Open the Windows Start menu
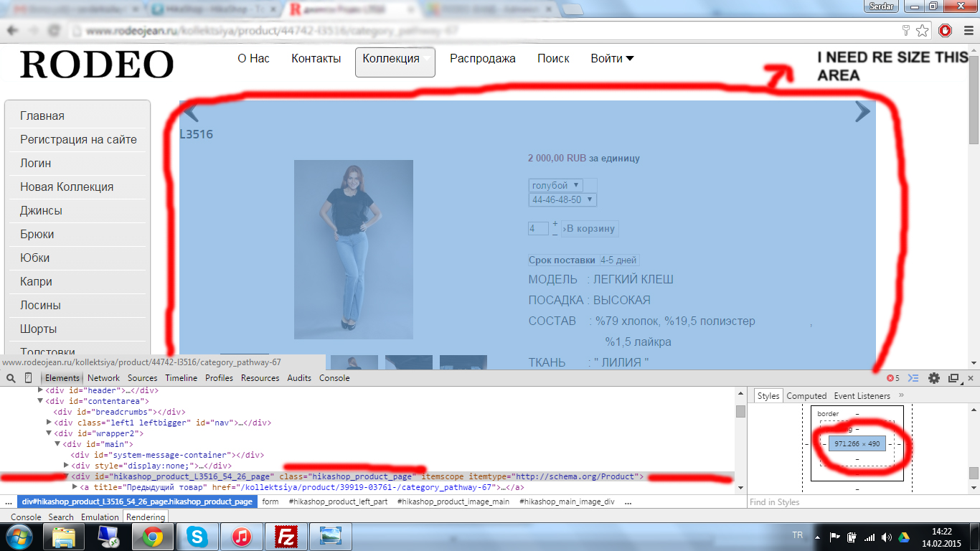 click(18, 536)
